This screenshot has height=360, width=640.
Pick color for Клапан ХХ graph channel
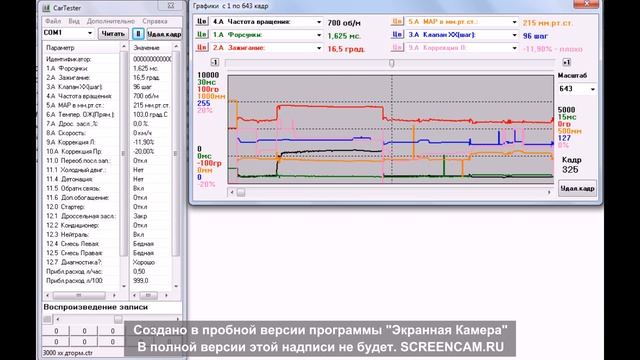pyautogui.click(x=397, y=35)
